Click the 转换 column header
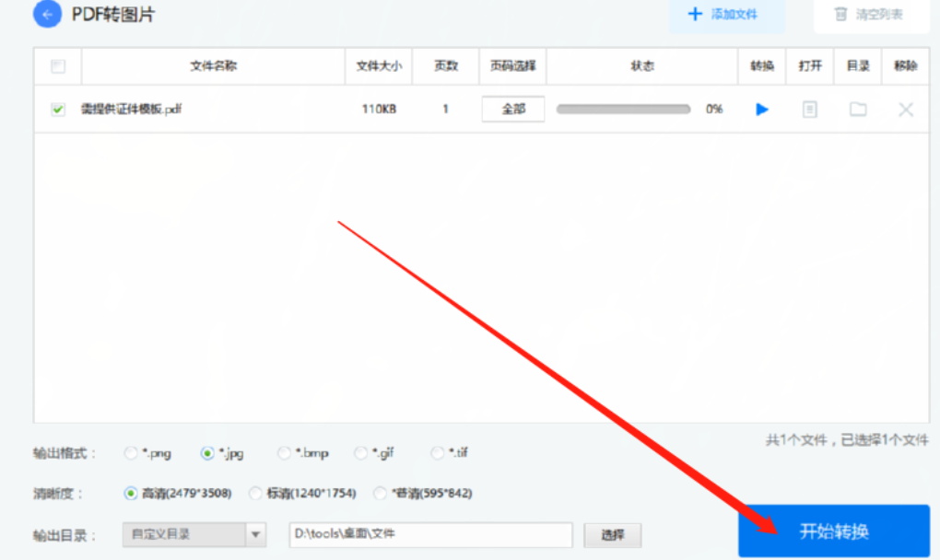The image size is (940, 560). 762,66
